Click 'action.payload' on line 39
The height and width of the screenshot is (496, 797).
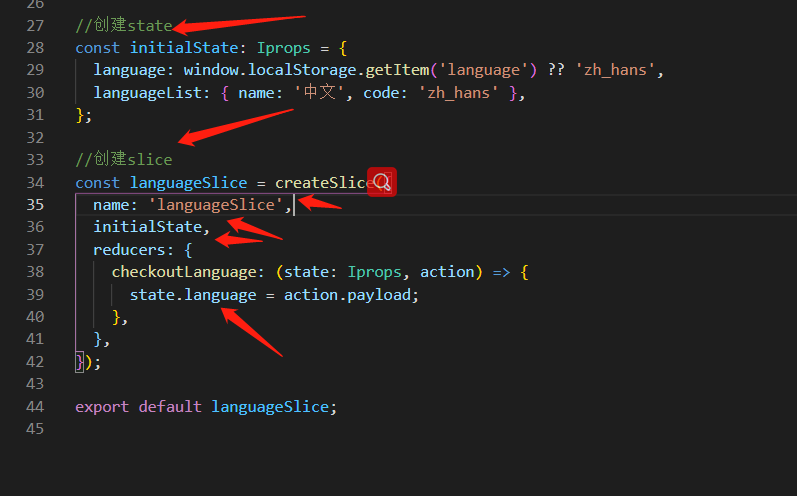click(x=347, y=295)
